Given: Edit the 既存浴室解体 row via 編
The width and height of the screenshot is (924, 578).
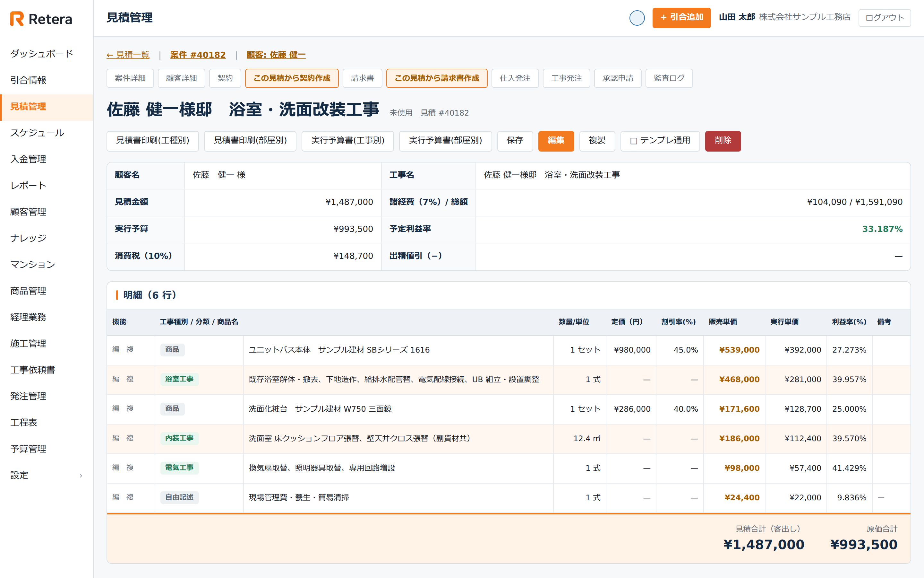Looking at the screenshot, I should (x=116, y=379).
